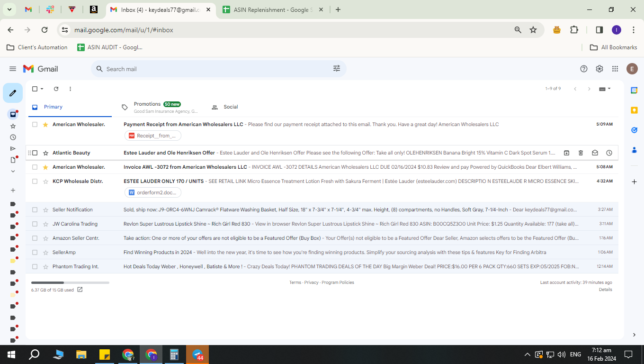Select the SellerAmp email checkbox
Viewport: 644px width, 364px height.
[x=35, y=252]
